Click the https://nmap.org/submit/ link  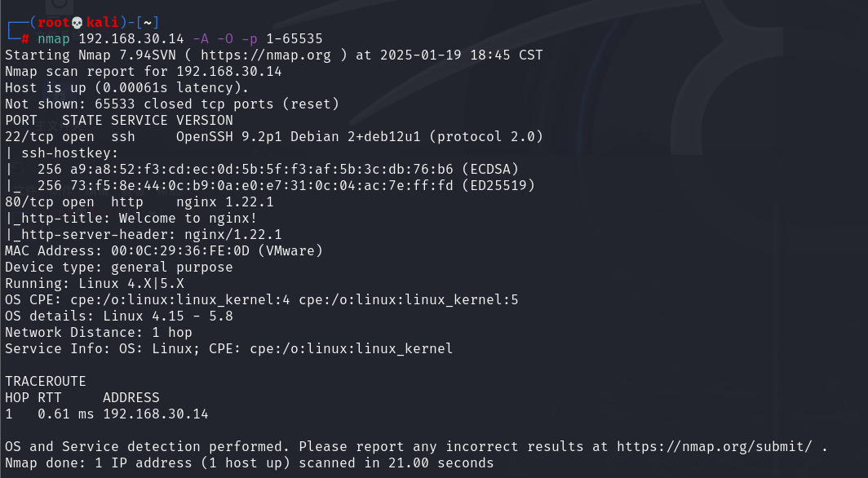(714, 446)
